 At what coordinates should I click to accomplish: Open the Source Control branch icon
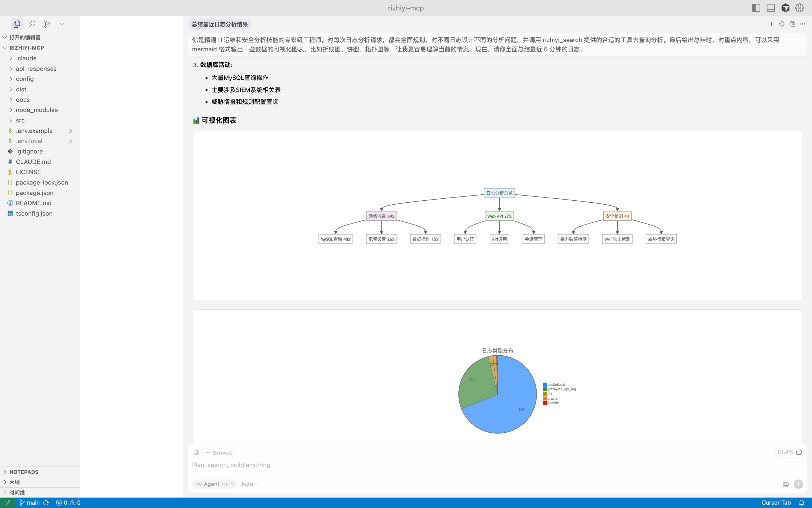[x=47, y=24]
